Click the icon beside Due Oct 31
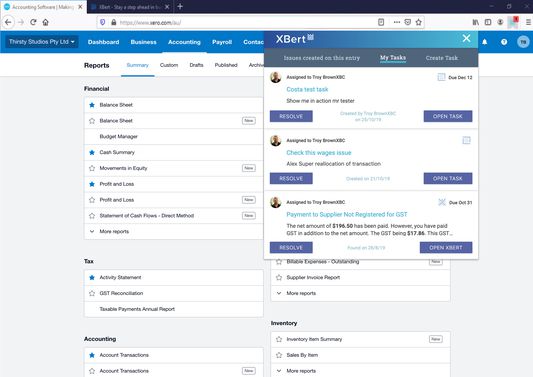 click(442, 202)
